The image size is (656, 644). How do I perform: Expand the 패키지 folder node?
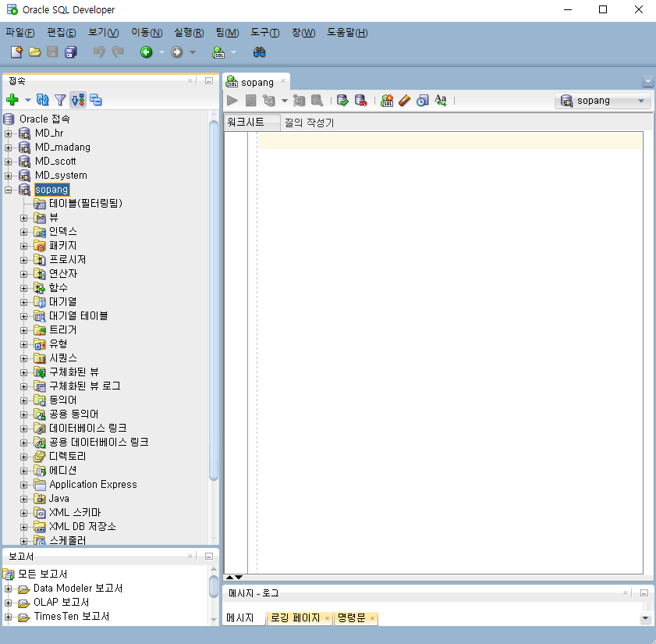(24, 246)
